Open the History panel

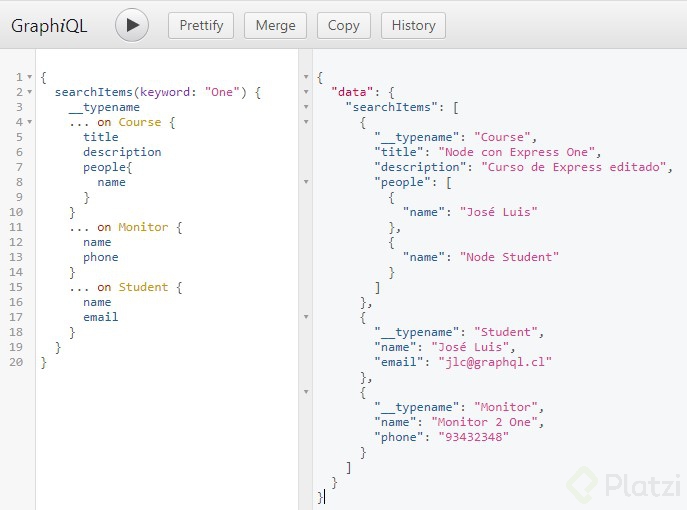pos(414,26)
